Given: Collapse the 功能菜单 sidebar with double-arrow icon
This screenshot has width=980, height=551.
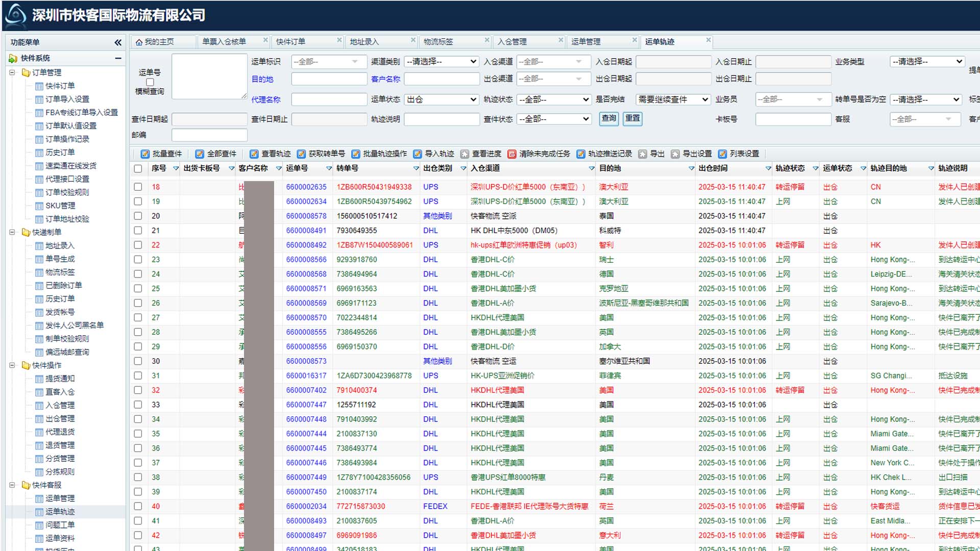Looking at the screenshot, I should click(x=118, y=42).
